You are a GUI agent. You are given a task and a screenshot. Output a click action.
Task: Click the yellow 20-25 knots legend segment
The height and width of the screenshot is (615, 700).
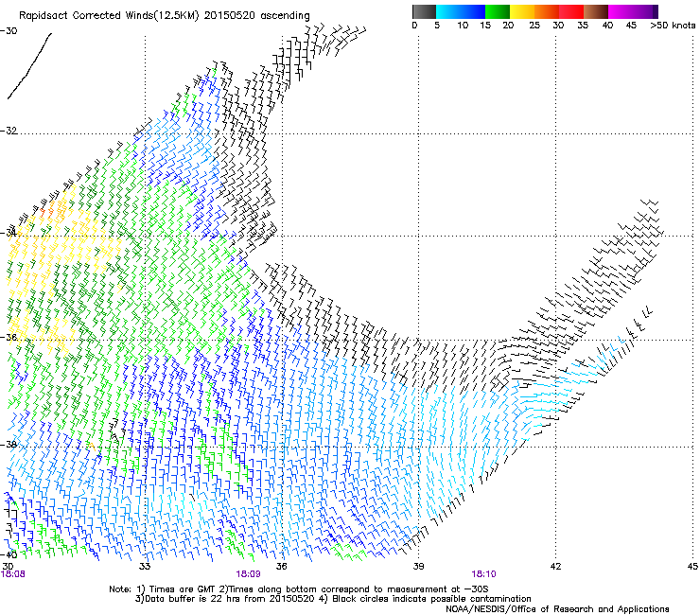point(522,11)
